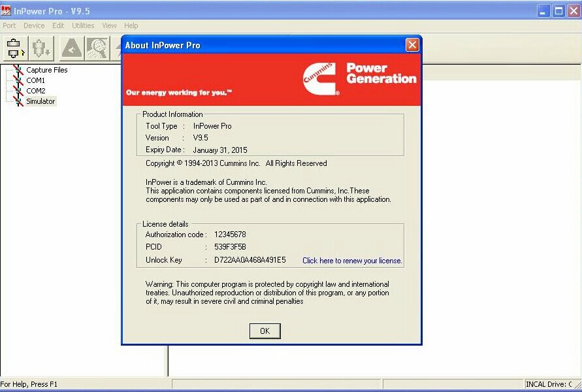Open the fault triangle toolbar icon

(x=71, y=47)
